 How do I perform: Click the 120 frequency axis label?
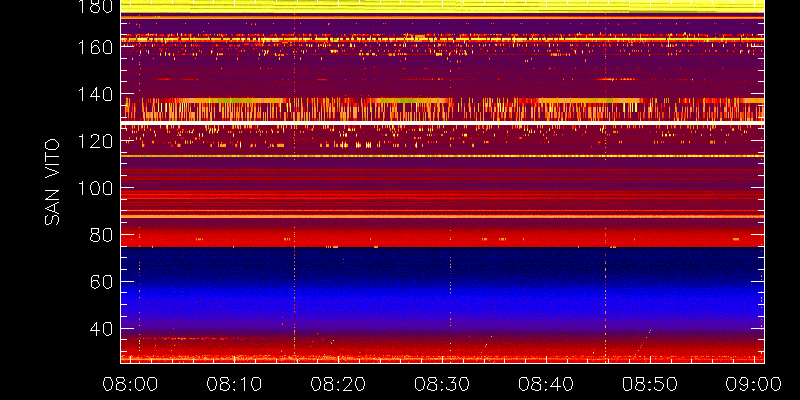click(94, 141)
